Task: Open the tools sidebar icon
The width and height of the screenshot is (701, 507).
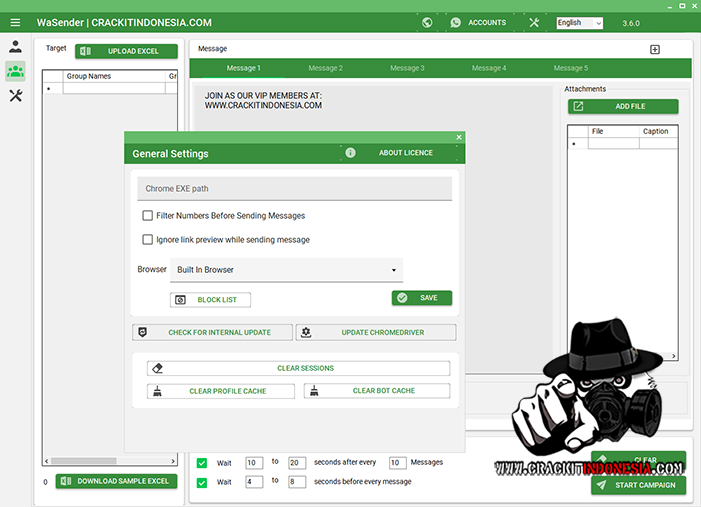Action: click(15, 96)
